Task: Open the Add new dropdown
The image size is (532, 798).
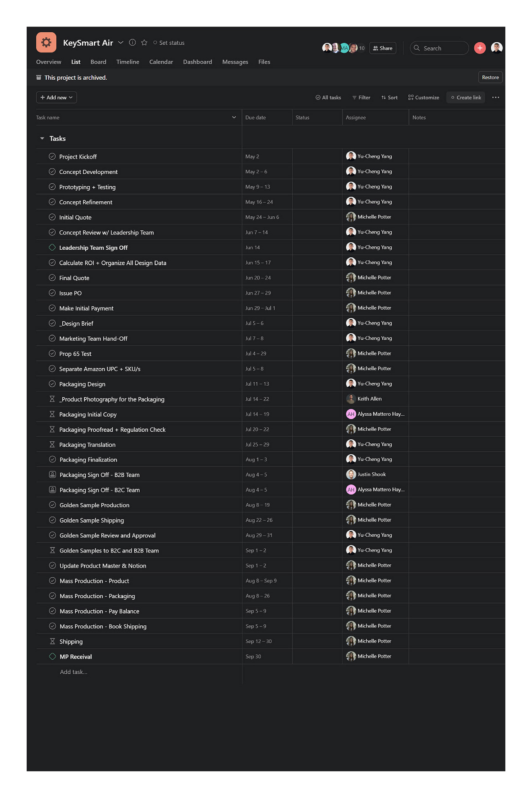Action: tap(56, 97)
